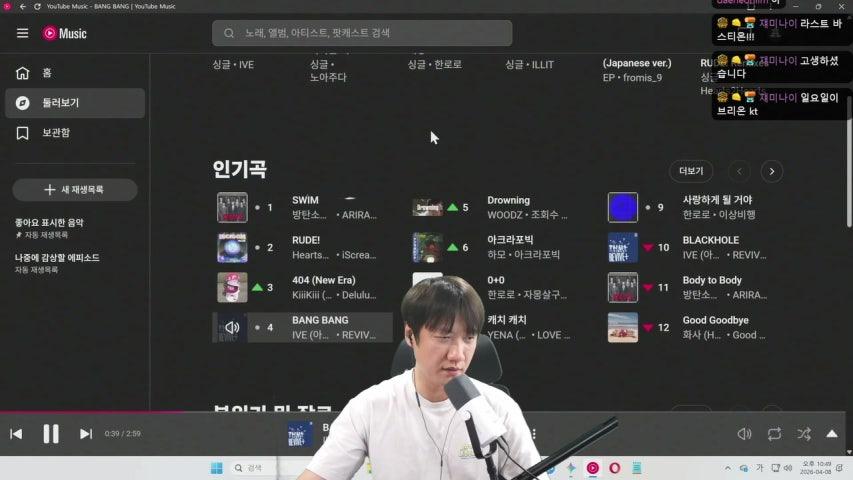Open the Windows Start menu

[x=216, y=468]
